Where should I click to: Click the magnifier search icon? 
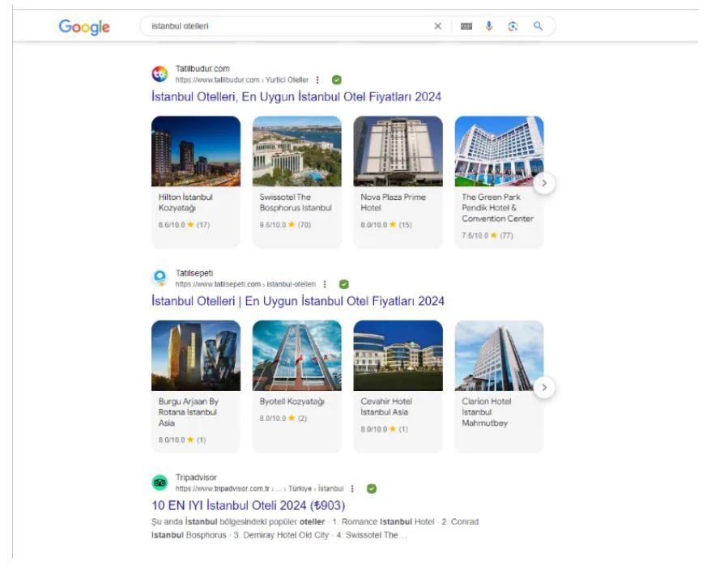tap(538, 26)
